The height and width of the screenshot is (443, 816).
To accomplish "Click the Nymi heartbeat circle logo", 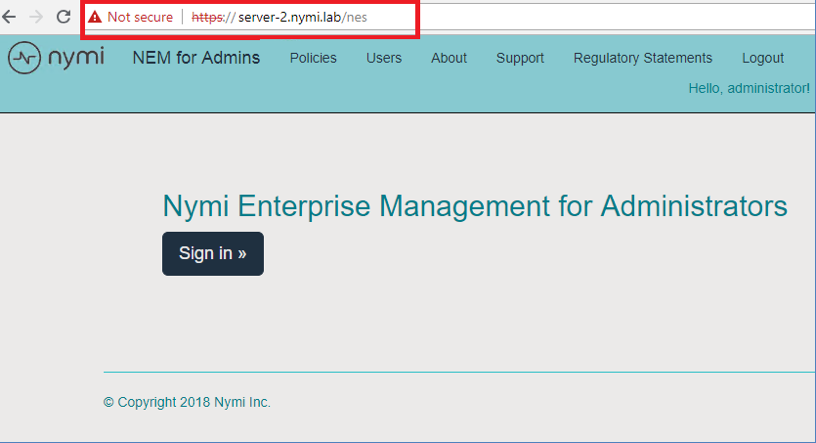I will (x=24, y=58).
